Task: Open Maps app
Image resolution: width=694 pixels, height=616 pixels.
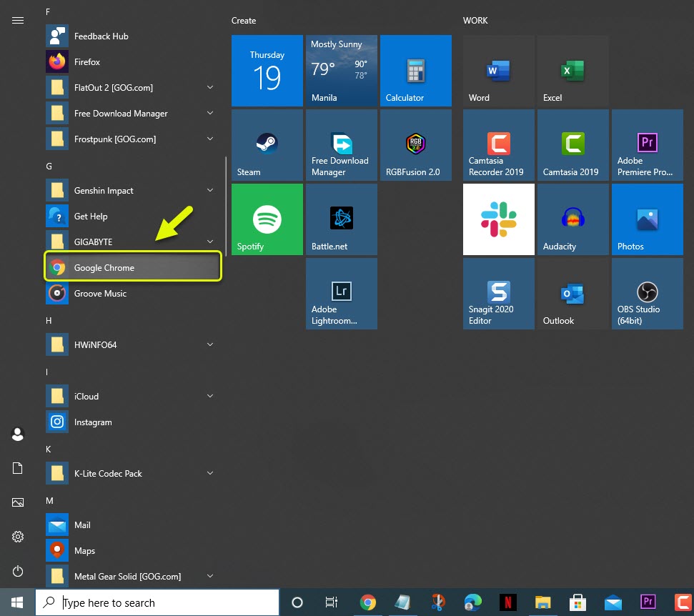Action: point(133,550)
